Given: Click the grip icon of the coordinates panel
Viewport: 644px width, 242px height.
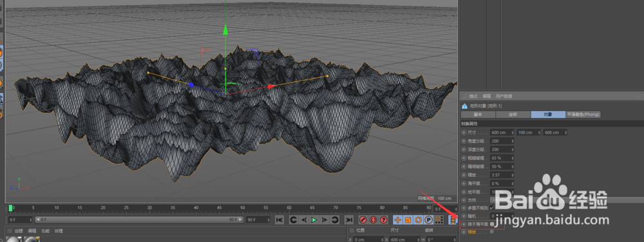Looking at the screenshot, I should [351, 231].
